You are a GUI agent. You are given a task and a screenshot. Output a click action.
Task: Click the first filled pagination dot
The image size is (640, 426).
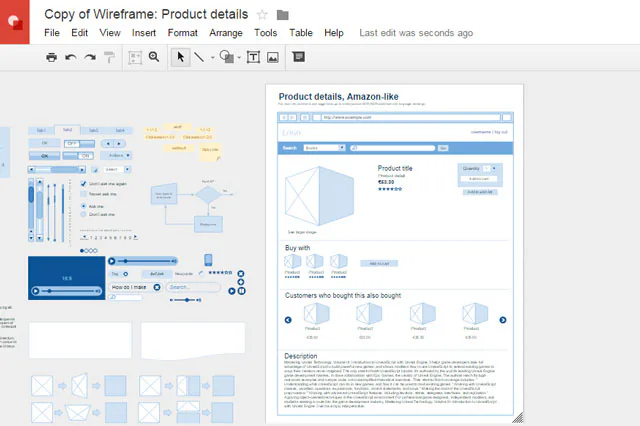click(82, 251)
